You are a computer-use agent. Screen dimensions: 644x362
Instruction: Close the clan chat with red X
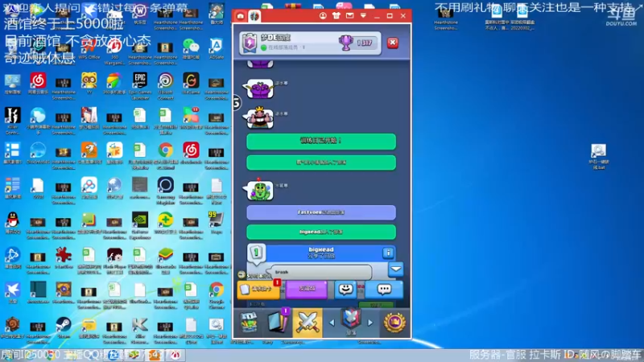coord(393,43)
